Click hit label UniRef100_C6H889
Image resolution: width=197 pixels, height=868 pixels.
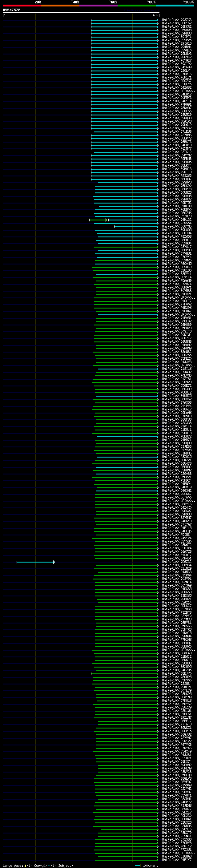[x=177, y=325]
